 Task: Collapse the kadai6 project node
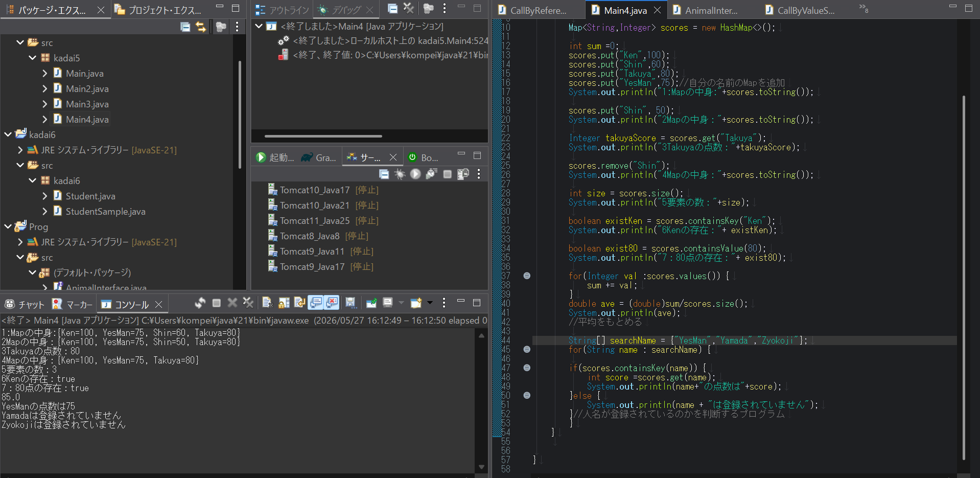click(8, 134)
